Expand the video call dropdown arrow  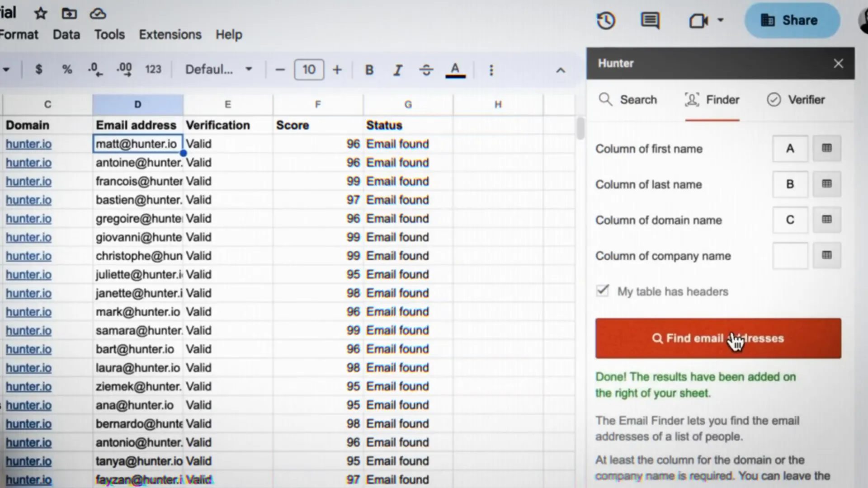coord(721,20)
